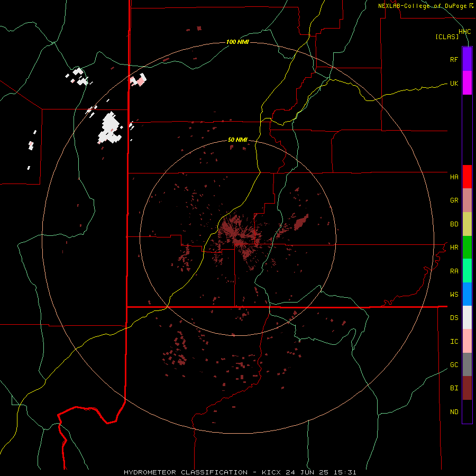Click the BI dark-red legend swatch

tap(467, 388)
